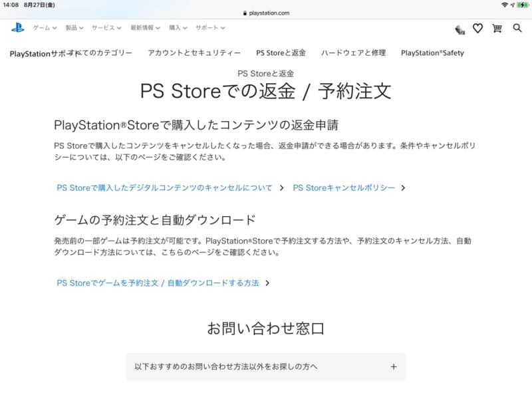Click the PlayStation logo icon
The image size is (532, 399).
pos(18,27)
